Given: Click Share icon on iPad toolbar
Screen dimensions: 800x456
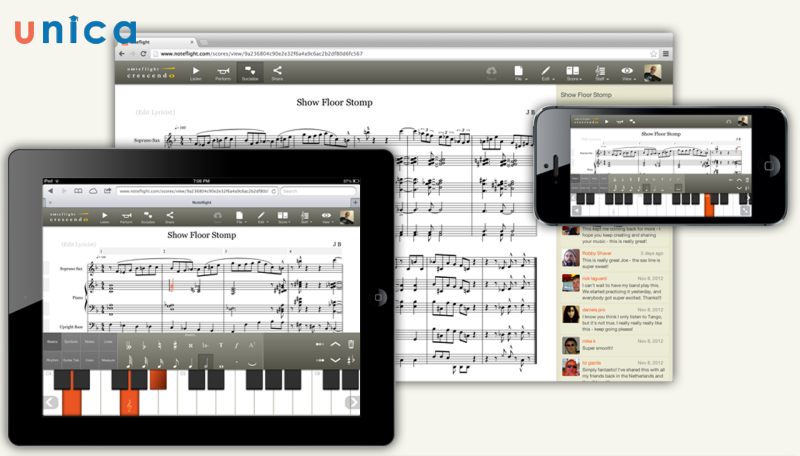Looking at the screenshot, I should click(170, 217).
